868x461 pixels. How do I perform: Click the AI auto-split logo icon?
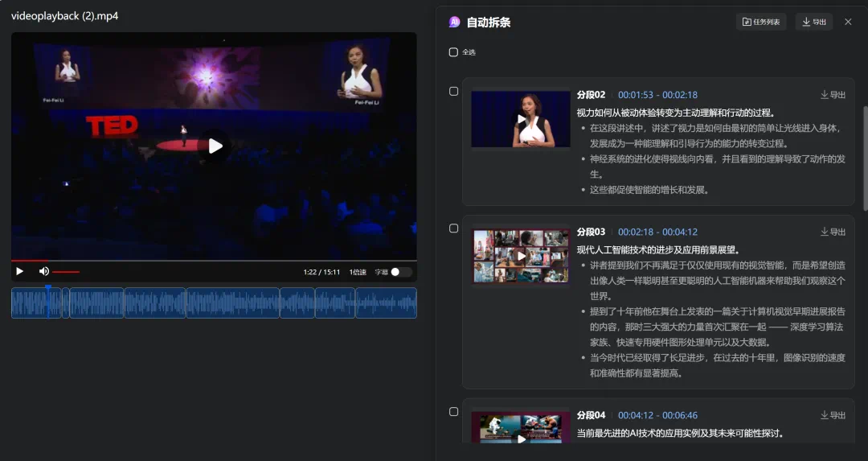[x=455, y=23]
